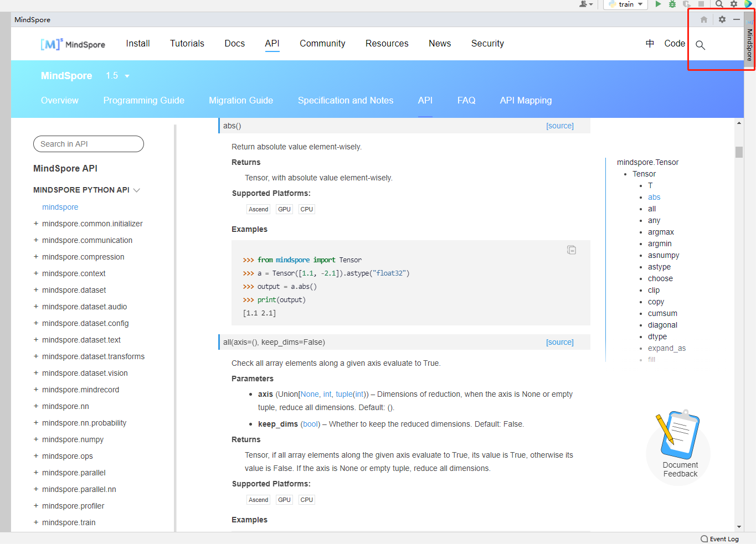The width and height of the screenshot is (756, 544).
Task: Switch to the API Mapping tab
Action: tap(526, 100)
